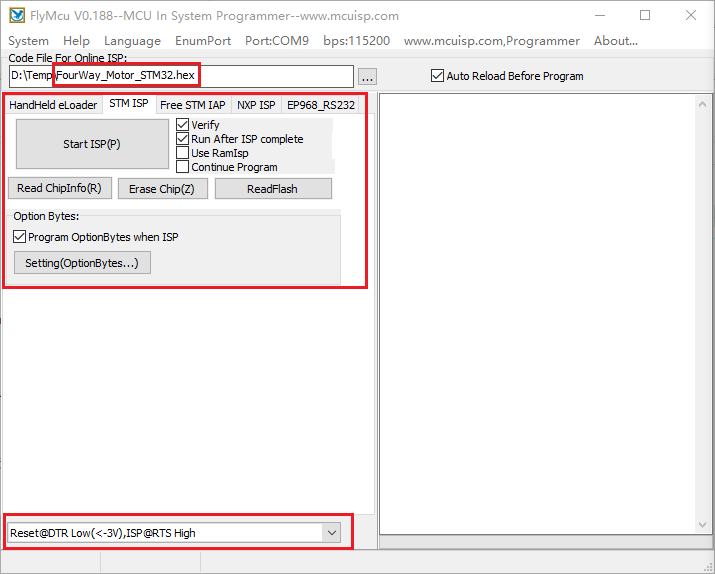The width and height of the screenshot is (715, 574).
Task: Open the bps:115200 baud rate menu
Action: [x=357, y=41]
